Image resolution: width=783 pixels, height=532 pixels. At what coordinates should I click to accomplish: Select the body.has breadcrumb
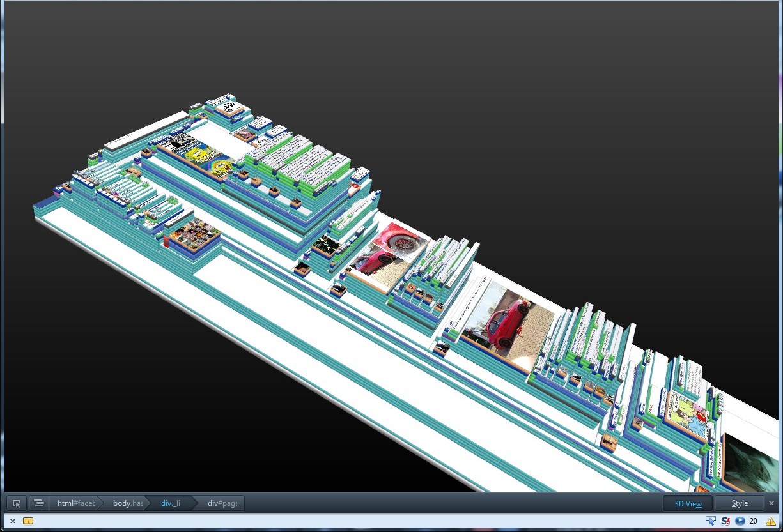point(127,503)
